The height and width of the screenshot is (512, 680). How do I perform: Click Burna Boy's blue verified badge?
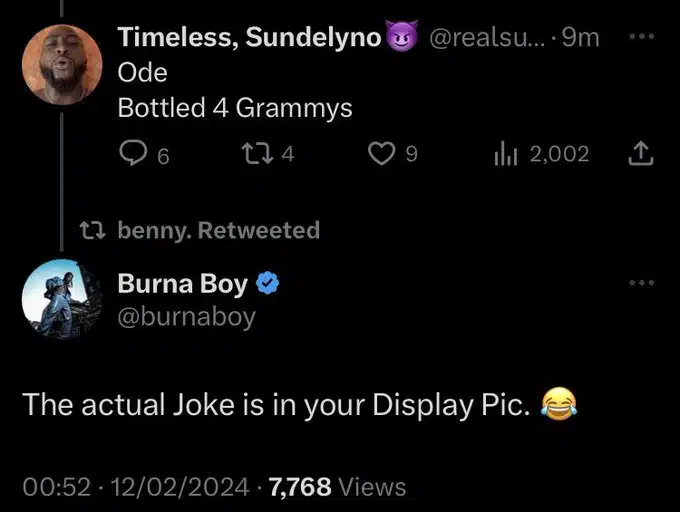(267, 284)
